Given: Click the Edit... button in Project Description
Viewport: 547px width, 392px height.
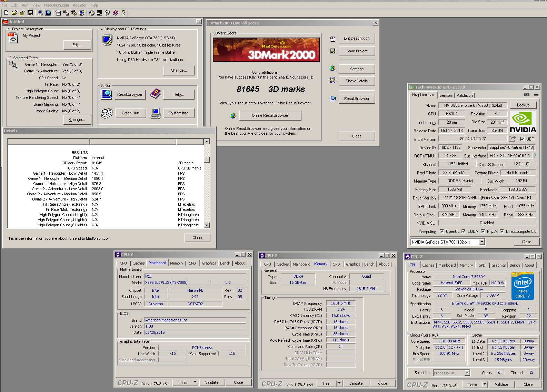Looking at the screenshot, I should click(77, 45).
